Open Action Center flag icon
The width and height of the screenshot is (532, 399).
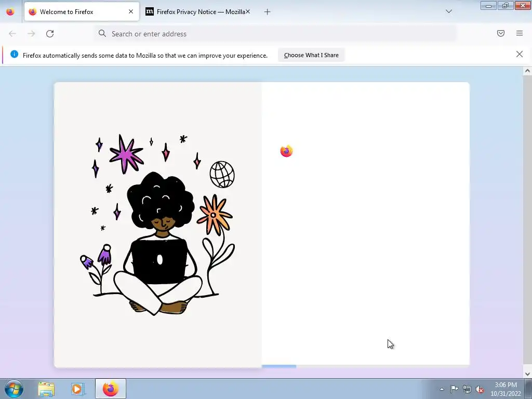[x=454, y=389]
